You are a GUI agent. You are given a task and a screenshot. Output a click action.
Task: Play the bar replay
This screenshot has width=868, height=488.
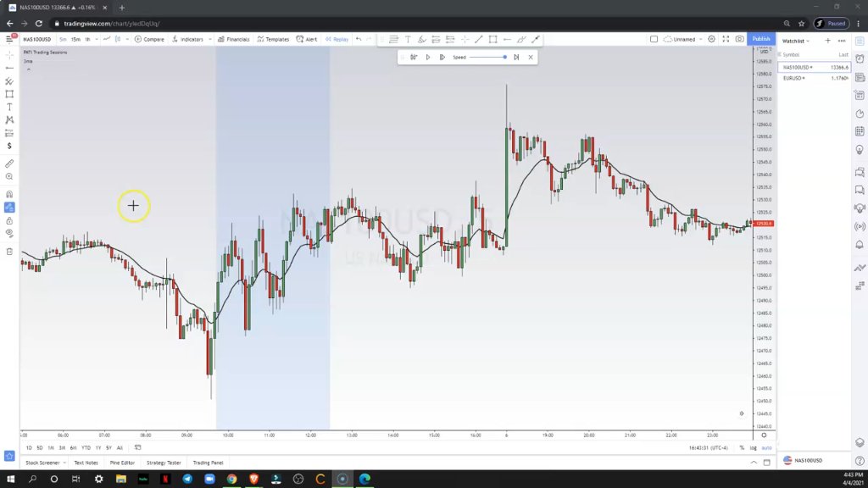[x=428, y=57]
